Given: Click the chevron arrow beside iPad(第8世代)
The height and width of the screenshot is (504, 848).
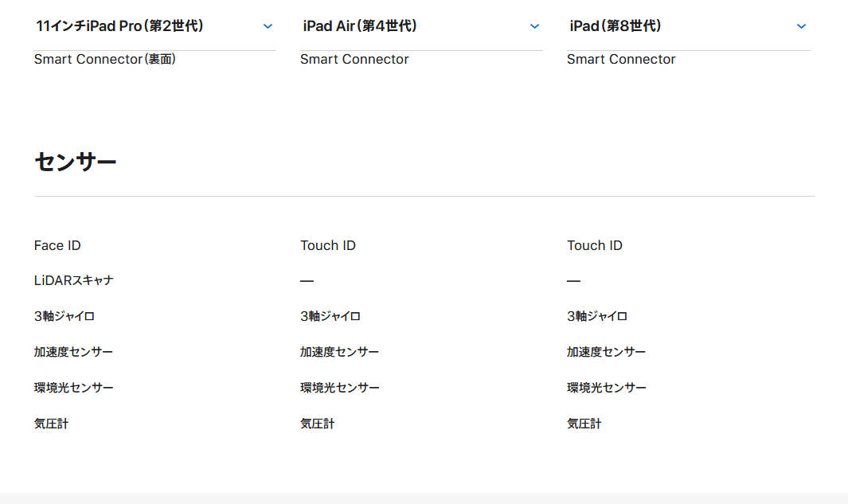Looking at the screenshot, I should point(801,26).
